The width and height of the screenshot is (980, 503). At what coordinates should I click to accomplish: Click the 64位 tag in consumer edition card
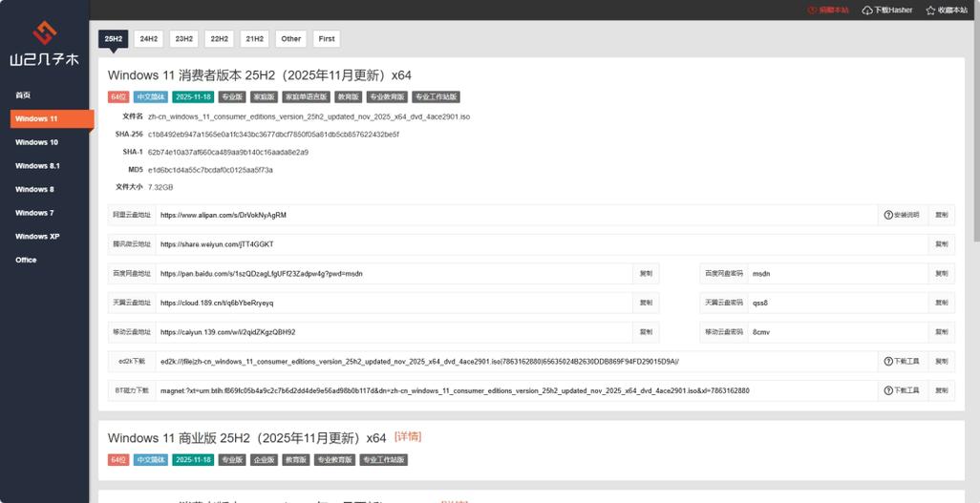pyautogui.click(x=118, y=96)
